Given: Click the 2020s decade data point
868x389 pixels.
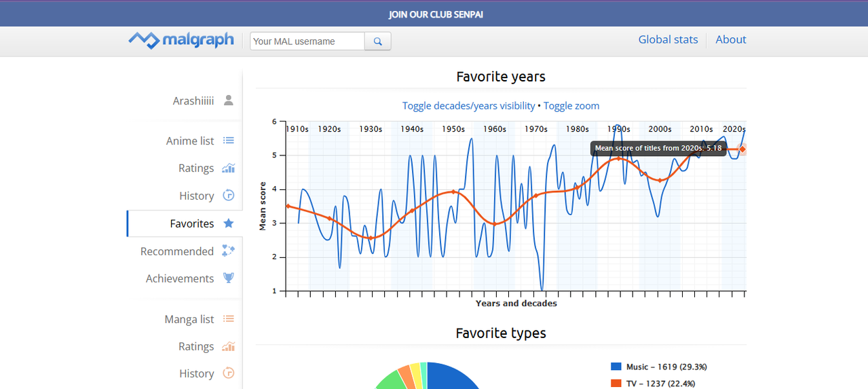Looking at the screenshot, I should tap(742, 149).
